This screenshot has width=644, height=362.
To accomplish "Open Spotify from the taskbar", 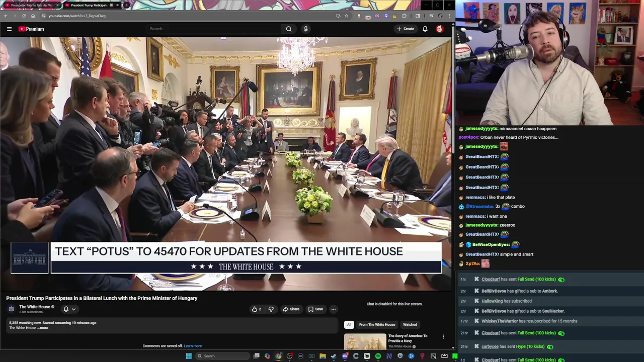I will 378,356.
